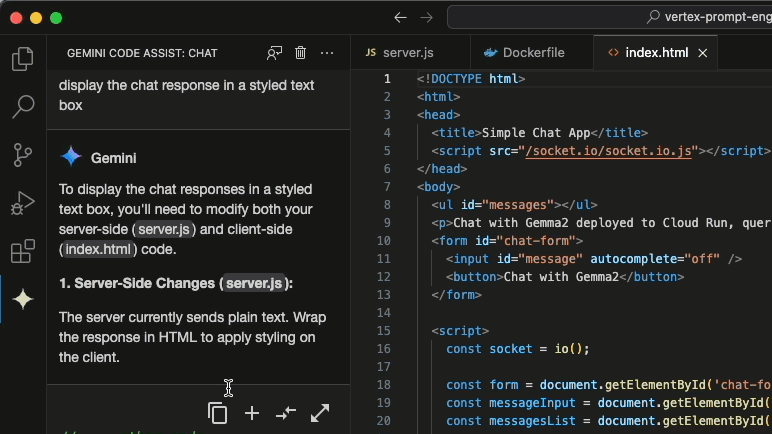This screenshot has height=434, width=772.
Task: Open the chat panel more actions menu
Action: tap(327, 53)
